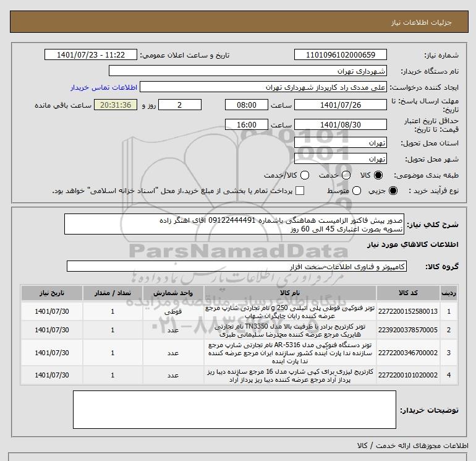Click the نام کالا column header

click(290, 293)
